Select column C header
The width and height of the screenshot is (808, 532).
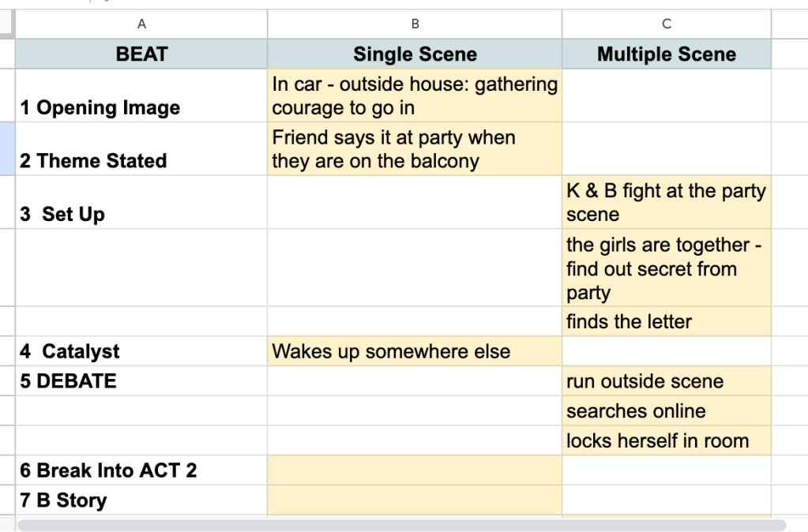(x=666, y=24)
